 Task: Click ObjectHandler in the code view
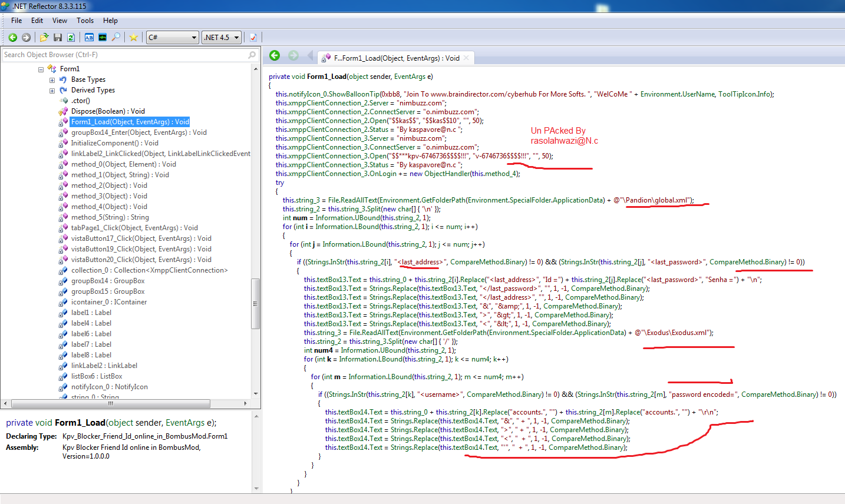pyautogui.click(x=447, y=174)
